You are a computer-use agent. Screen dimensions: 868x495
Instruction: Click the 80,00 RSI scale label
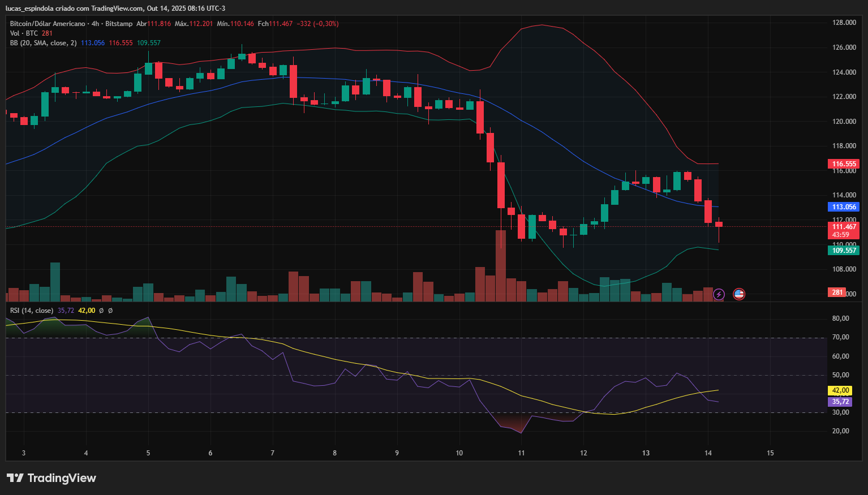pos(841,318)
